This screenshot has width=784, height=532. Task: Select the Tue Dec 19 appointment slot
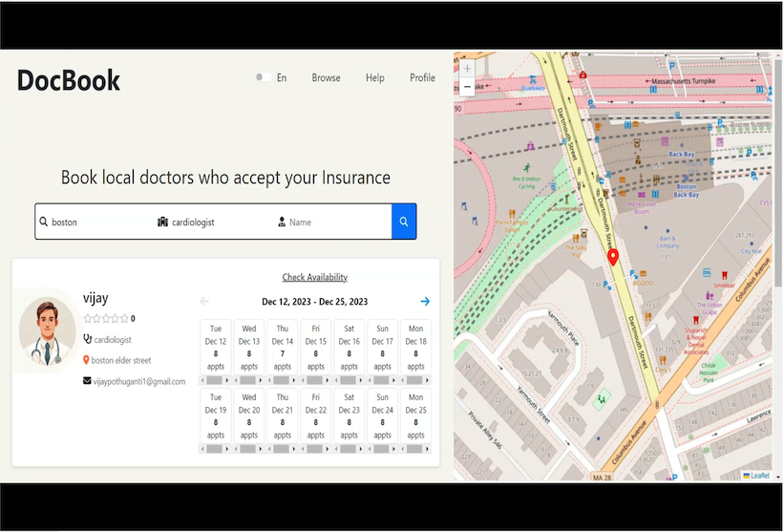click(x=216, y=415)
